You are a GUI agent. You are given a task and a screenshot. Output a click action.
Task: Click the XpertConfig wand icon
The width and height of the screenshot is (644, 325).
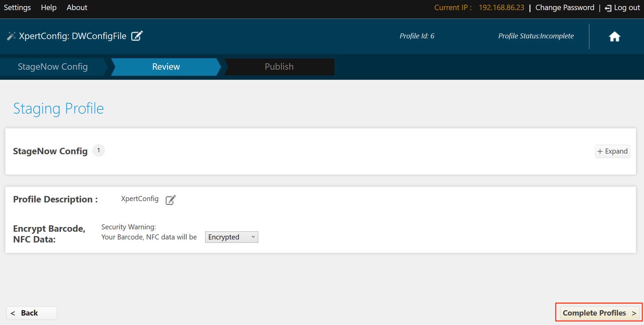(x=11, y=36)
